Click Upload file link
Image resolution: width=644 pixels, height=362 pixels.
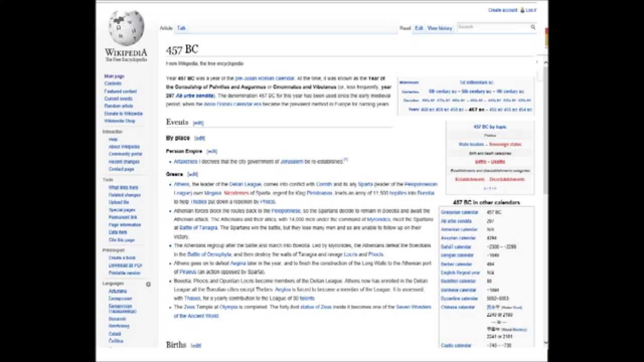coord(119,202)
